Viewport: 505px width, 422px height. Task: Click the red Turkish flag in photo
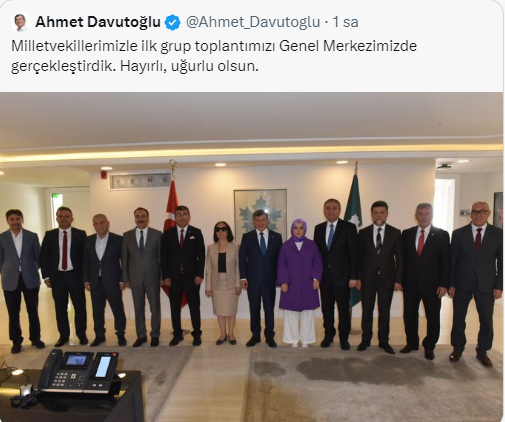point(174,220)
